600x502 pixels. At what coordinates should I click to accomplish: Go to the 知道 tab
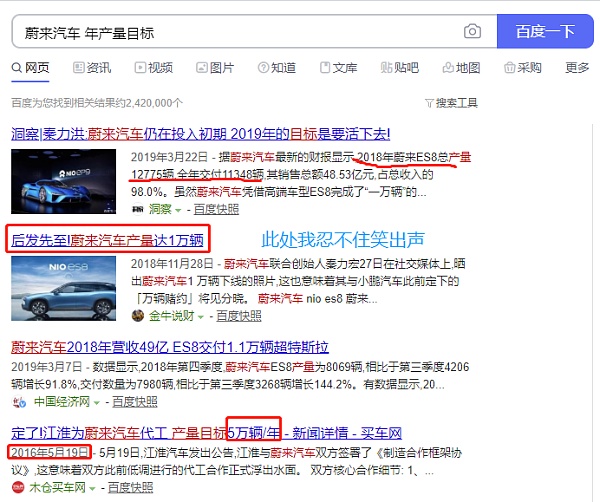[277, 68]
